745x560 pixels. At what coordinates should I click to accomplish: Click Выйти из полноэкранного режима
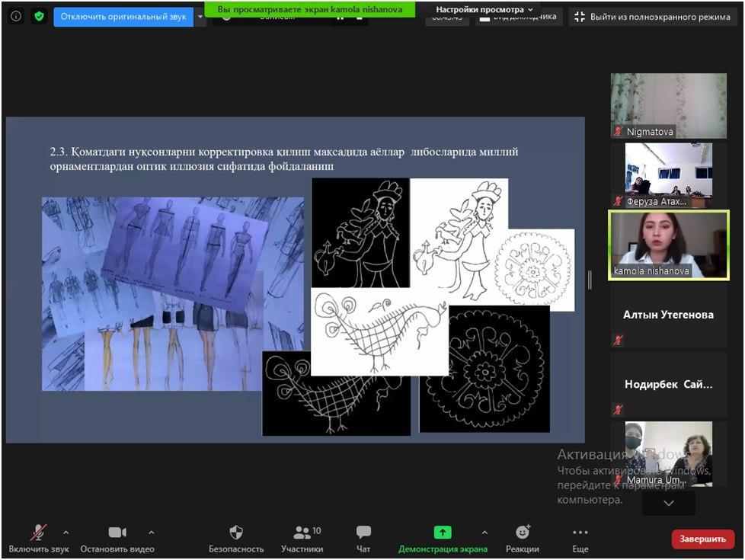click(651, 17)
